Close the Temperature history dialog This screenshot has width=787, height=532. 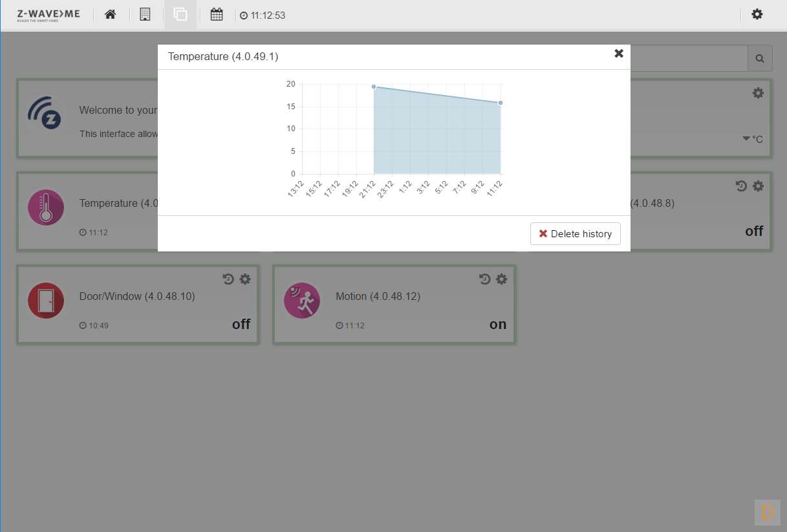619,54
